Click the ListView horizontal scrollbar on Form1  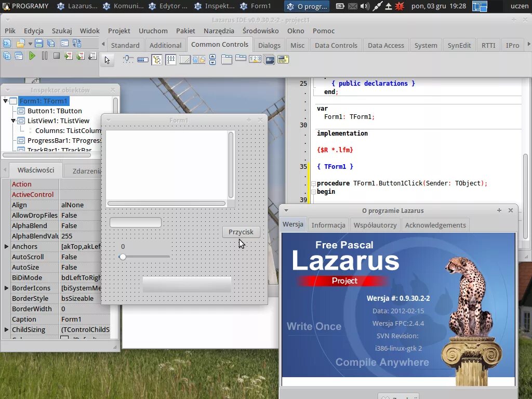tap(166, 204)
